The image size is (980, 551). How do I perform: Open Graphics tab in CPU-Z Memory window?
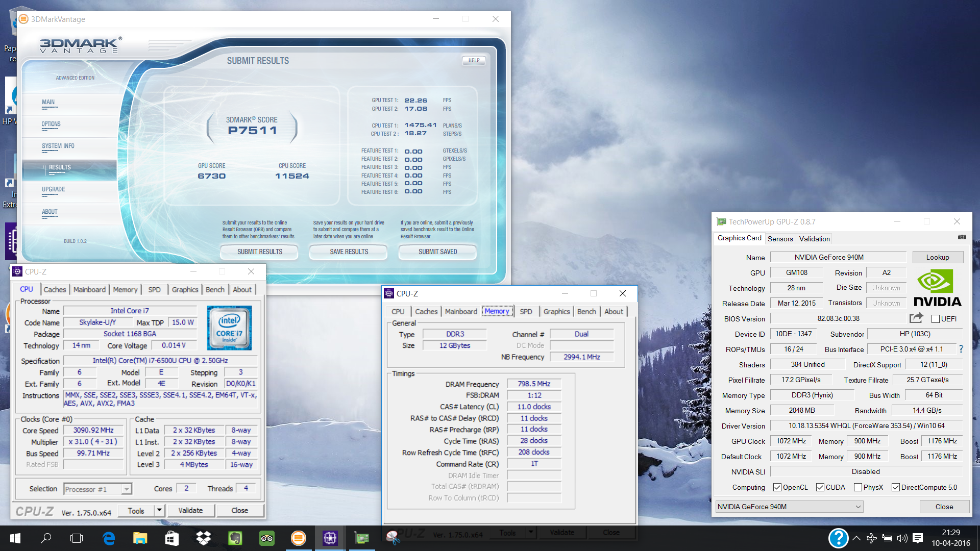tap(556, 311)
